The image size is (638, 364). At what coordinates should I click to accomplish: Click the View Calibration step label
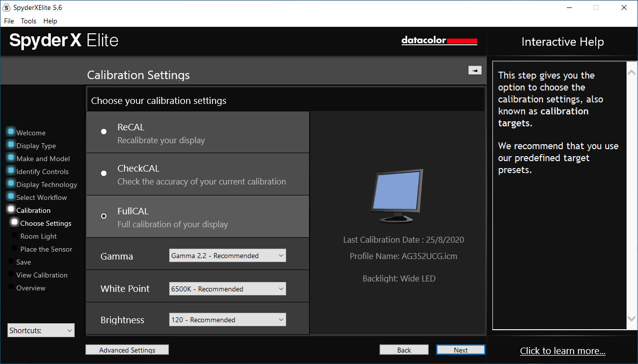click(42, 275)
